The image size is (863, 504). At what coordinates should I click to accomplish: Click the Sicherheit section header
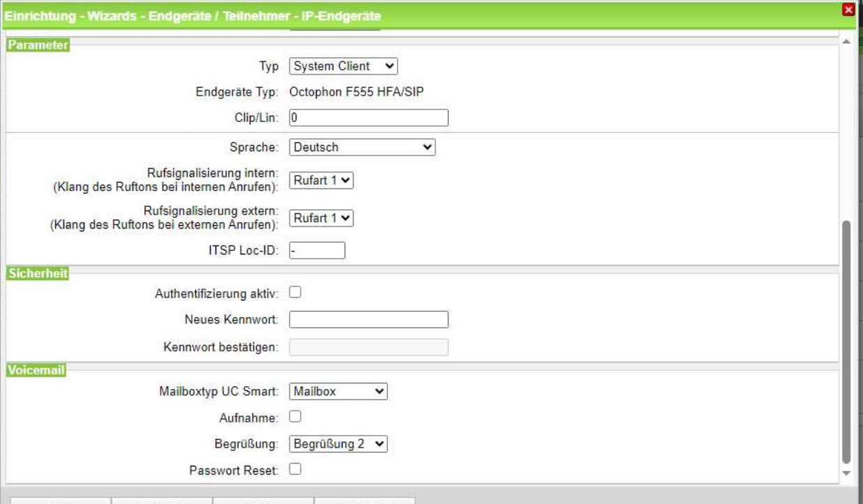pyautogui.click(x=38, y=273)
